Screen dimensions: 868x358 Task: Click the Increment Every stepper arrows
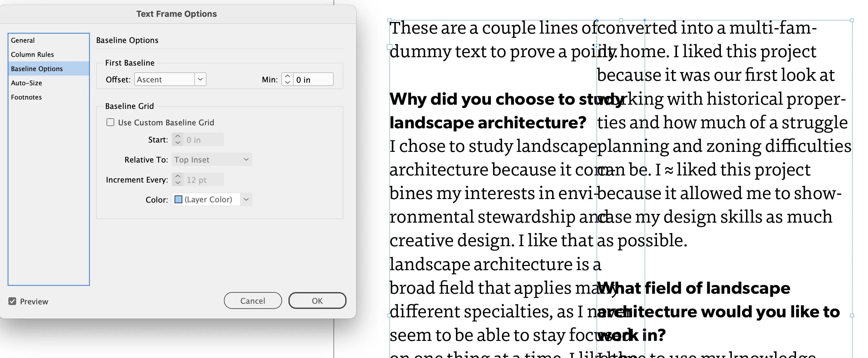[177, 180]
